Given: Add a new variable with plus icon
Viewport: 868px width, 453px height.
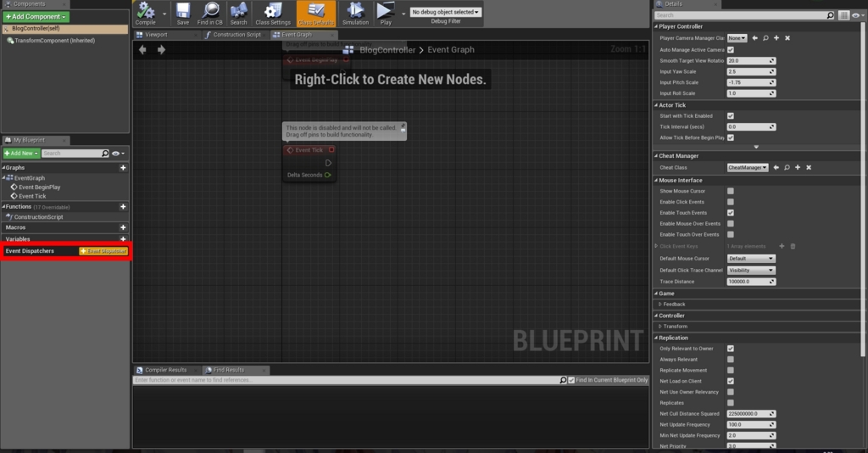Looking at the screenshot, I should pyautogui.click(x=123, y=238).
